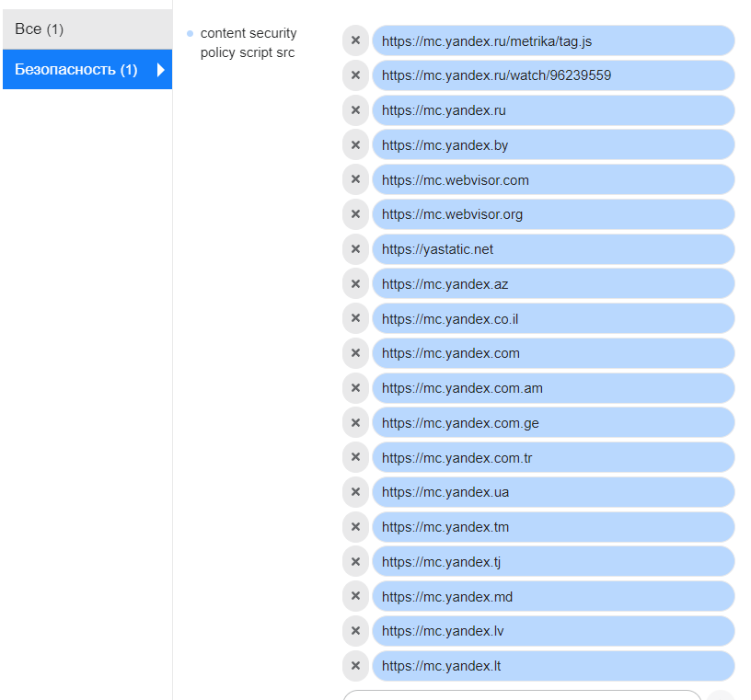Image resolution: width=751 pixels, height=700 pixels.
Task: Select the Безопасность (1) category tab
Action: coord(87,69)
